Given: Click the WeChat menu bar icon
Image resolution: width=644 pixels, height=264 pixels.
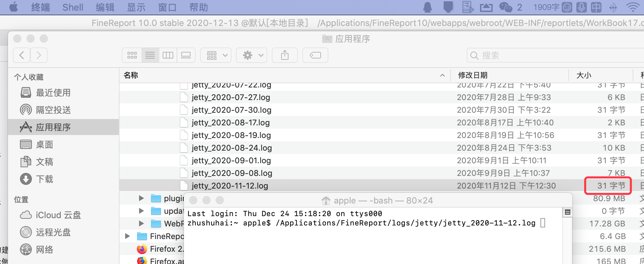Looking at the screenshot, I should [x=506, y=7].
